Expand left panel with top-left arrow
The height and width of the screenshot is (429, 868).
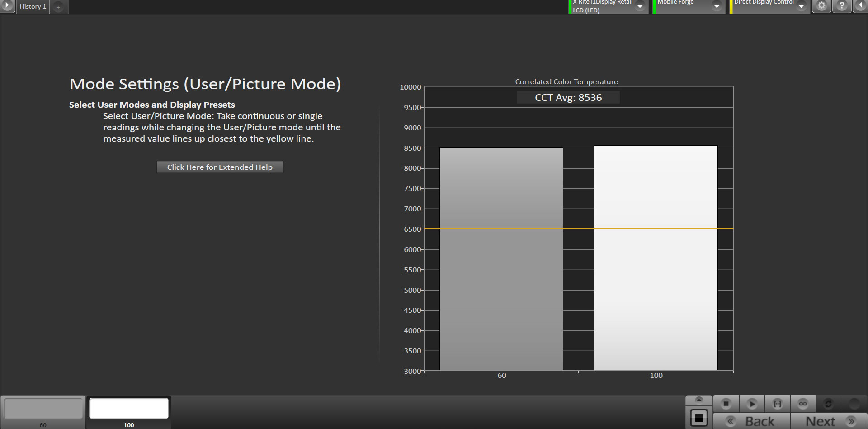click(x=7, y=6)
